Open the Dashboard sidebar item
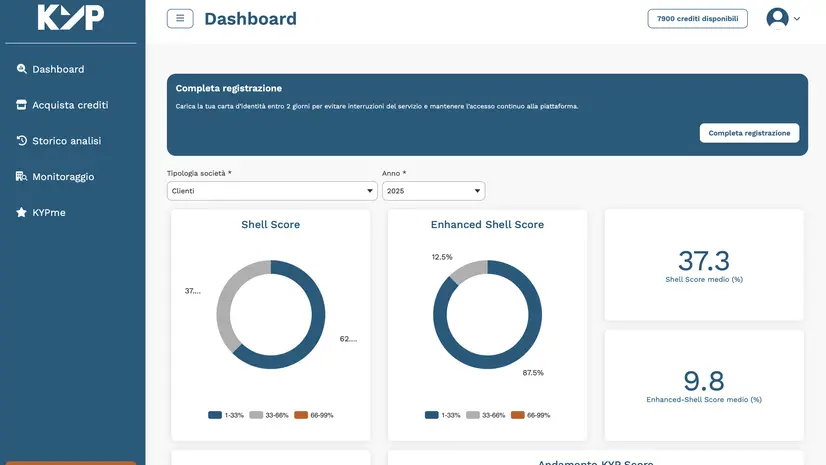 (x=58, y=69)
